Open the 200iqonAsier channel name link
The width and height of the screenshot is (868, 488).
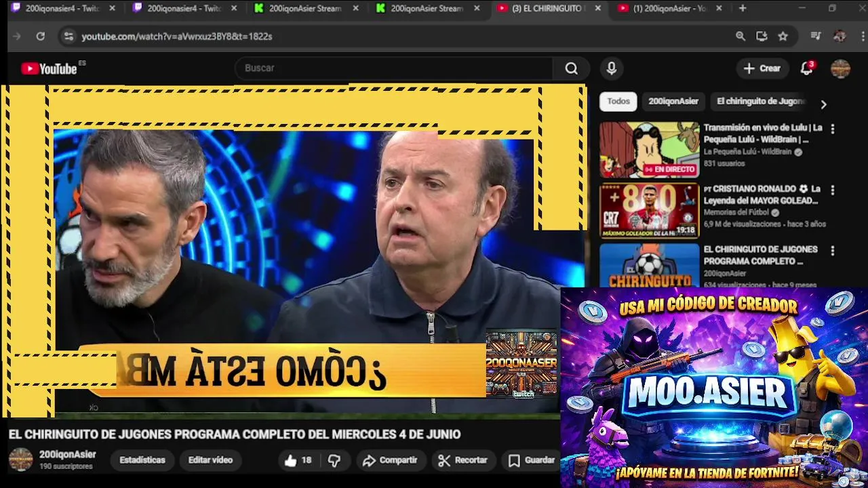point(67,455)
